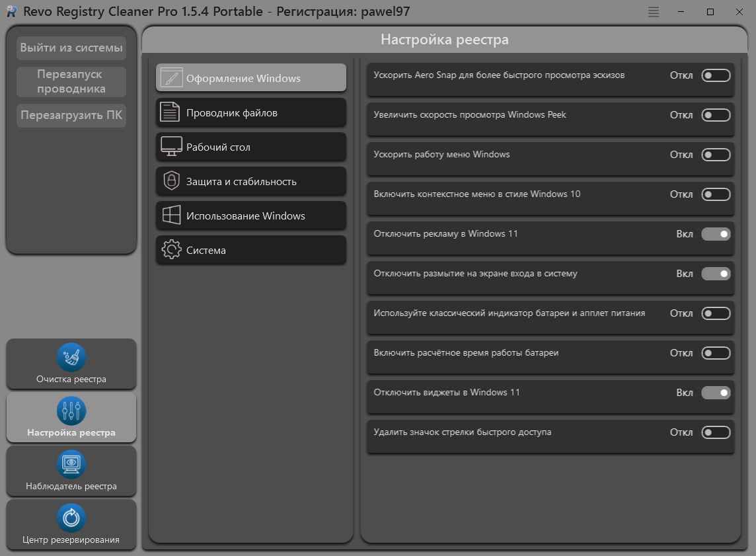Switch to the Рабочий стол category

click(x=250, y=147)
